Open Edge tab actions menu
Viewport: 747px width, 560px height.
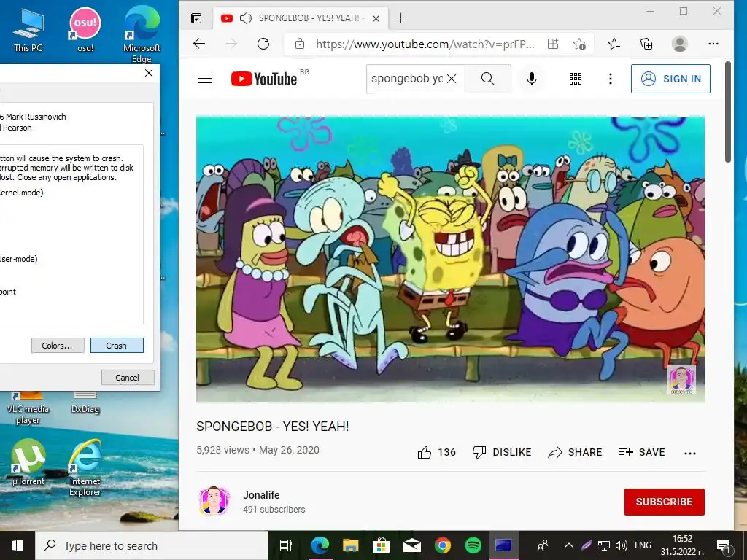[196, 18]
